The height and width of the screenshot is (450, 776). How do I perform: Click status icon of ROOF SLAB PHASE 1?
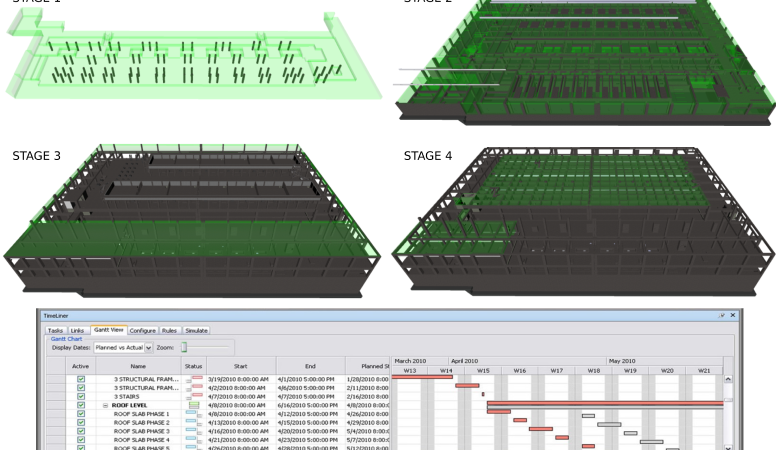click(194, 413)
